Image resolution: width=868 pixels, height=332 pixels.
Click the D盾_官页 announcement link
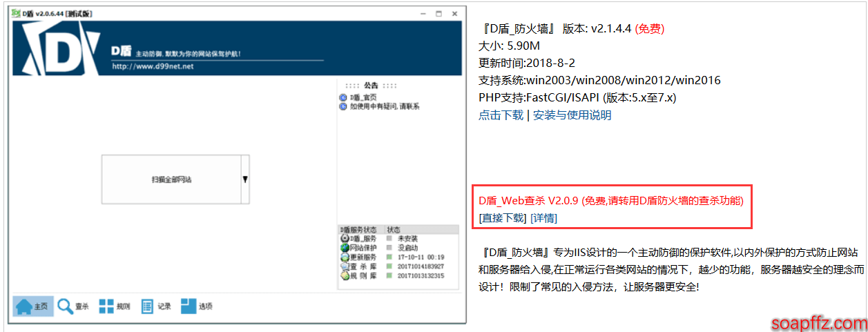pyautogui.click(x=363, y=98)
